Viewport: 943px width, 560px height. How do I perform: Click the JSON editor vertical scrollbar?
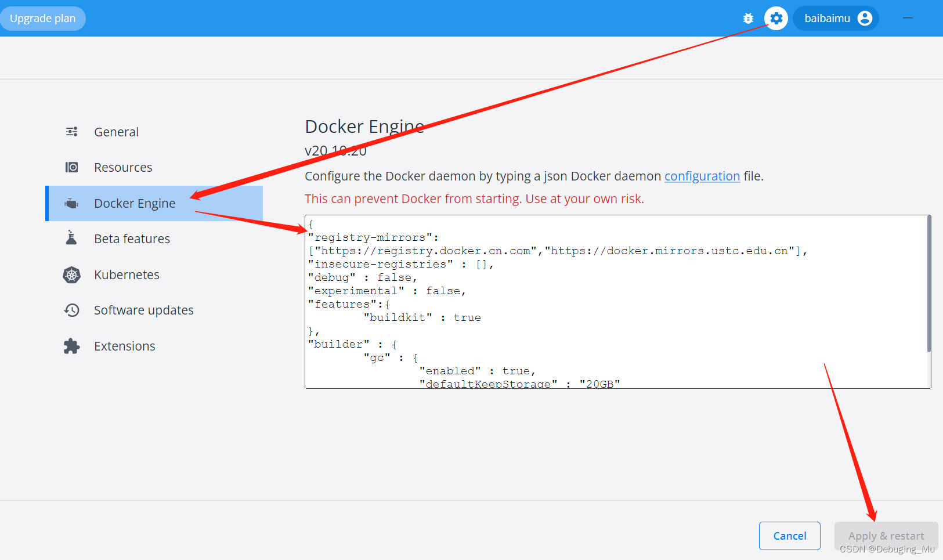pos(928,284)
